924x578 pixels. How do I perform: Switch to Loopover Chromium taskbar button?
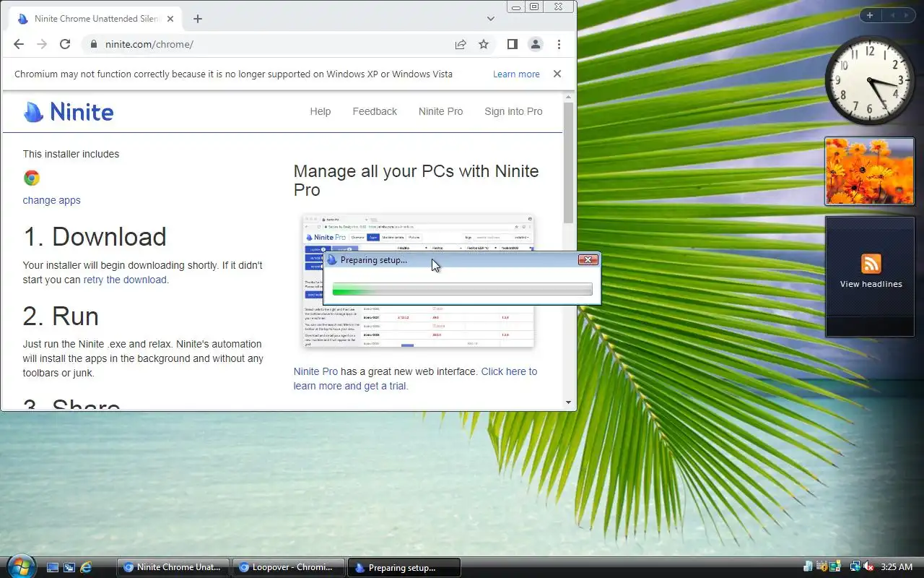tap(289, 568)
